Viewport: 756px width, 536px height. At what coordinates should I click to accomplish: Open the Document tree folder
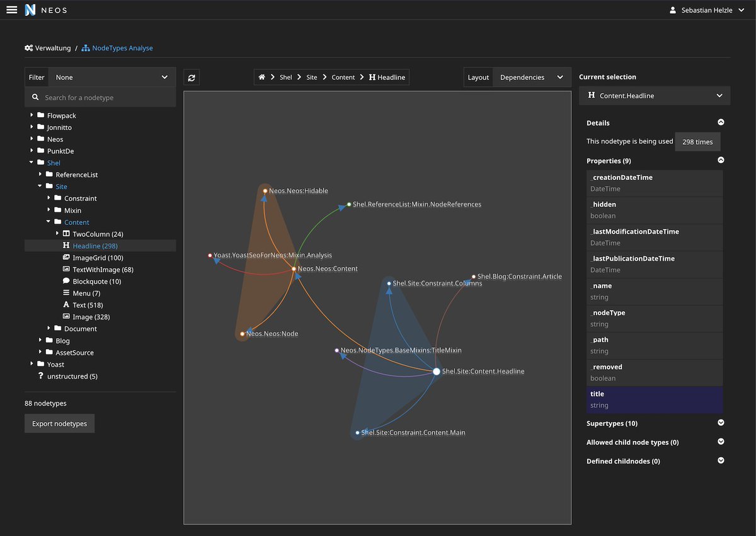click(x=81, y=329)
